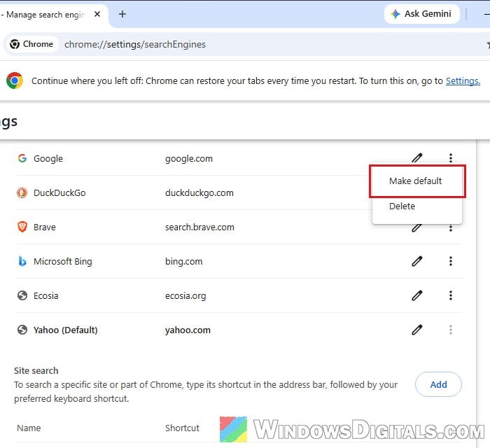Screen dimensions: 490x448
Task: Click the Ecosia row name
Action: coord(46,296)
